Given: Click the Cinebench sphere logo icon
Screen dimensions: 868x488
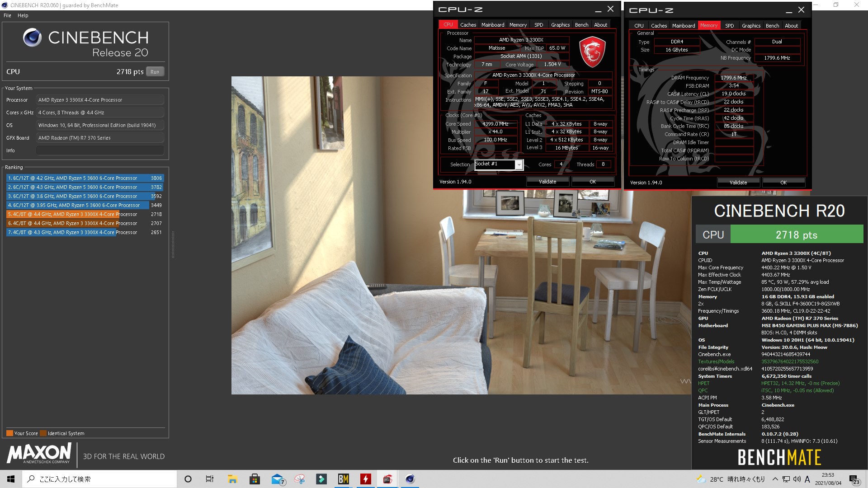Looking at the screenshot, I should pos(32,38).
